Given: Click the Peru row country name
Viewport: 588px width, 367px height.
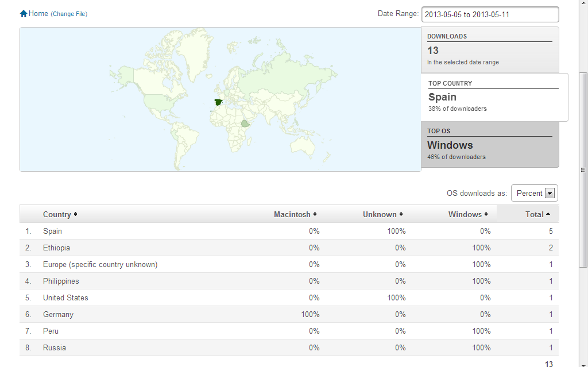Looking at the screenshot, I should coord(51,331).
